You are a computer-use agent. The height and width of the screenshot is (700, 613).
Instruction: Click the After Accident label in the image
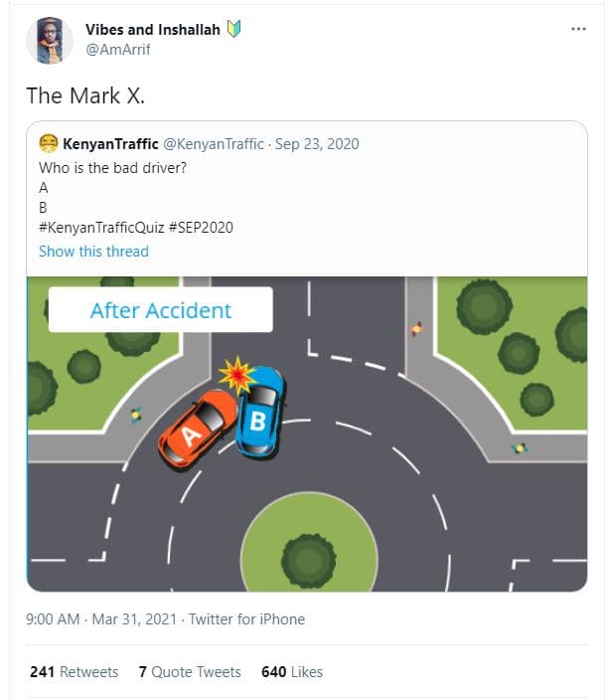(x=160, y=310)
